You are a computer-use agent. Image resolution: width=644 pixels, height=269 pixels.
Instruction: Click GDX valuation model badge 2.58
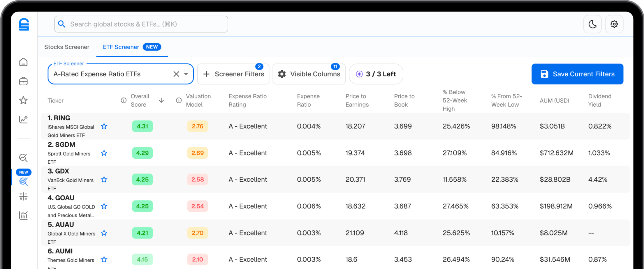(198, 180)
